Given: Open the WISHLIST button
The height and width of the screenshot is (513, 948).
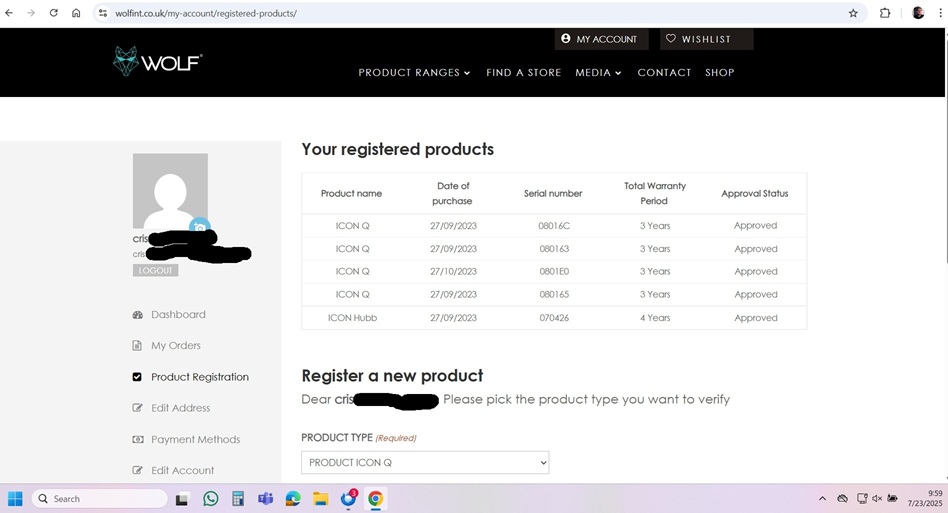Looking at the screenshot, I should point(706,39).
